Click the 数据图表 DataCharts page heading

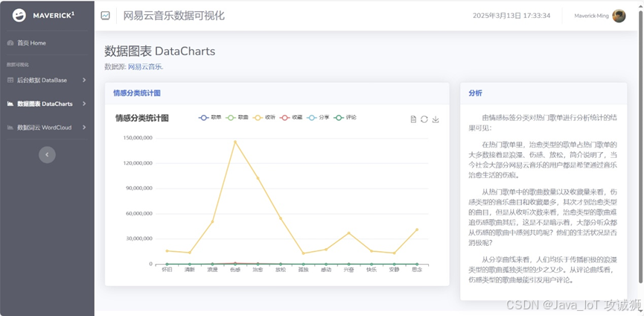(x=160, y=51)
